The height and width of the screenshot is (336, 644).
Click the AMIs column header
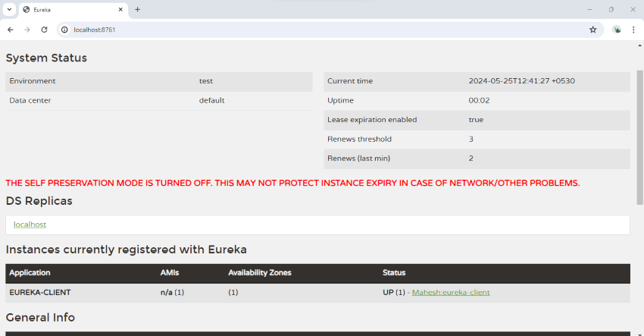[170, 272]
